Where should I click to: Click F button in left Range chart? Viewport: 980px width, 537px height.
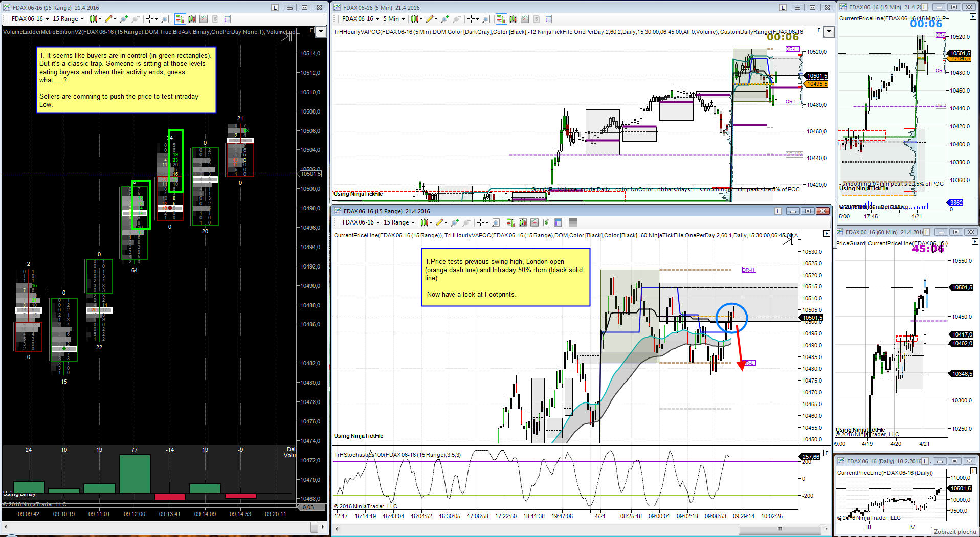pos(310,30)
